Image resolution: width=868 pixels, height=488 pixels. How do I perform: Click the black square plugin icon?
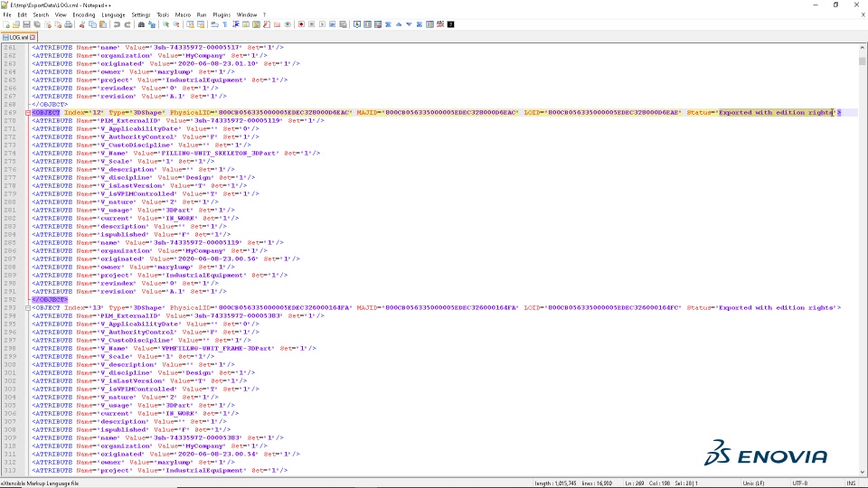(x=450, y=24)
